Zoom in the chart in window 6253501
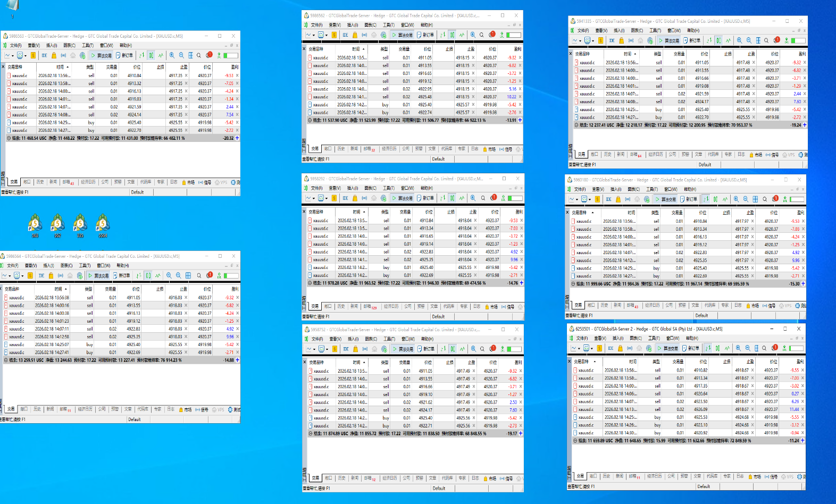This screenshot has height=504, width=836. [738, 348]
